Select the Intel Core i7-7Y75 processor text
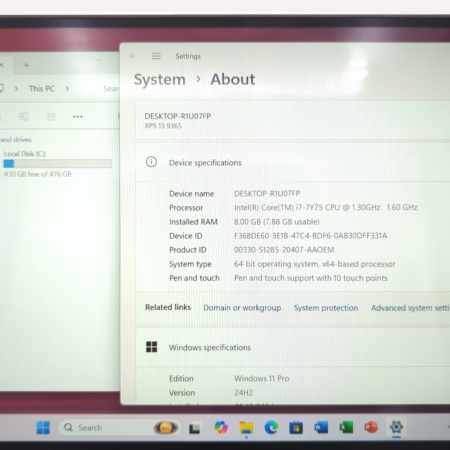 coord(326,208)
